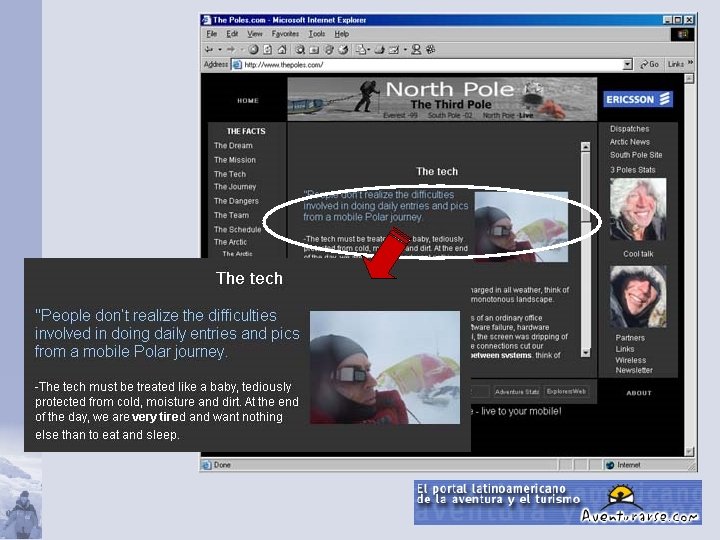The image size is (720, 540).
Task: Open the South Pole Site link
Action: (x=636, y=155)
